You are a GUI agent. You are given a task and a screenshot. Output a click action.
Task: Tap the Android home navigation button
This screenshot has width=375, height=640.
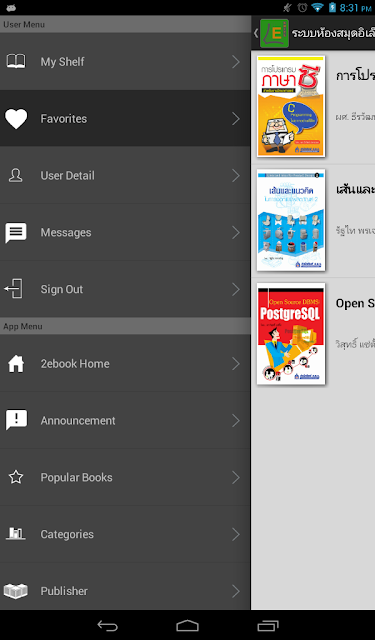click(187, 625)
